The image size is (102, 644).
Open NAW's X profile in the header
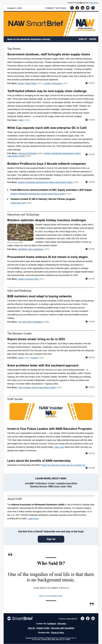pos(72,8)
